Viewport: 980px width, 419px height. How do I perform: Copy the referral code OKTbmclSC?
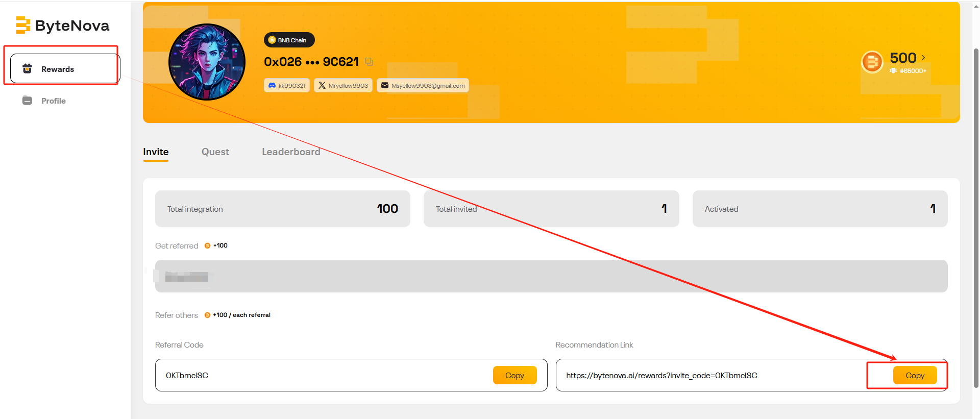514,375
